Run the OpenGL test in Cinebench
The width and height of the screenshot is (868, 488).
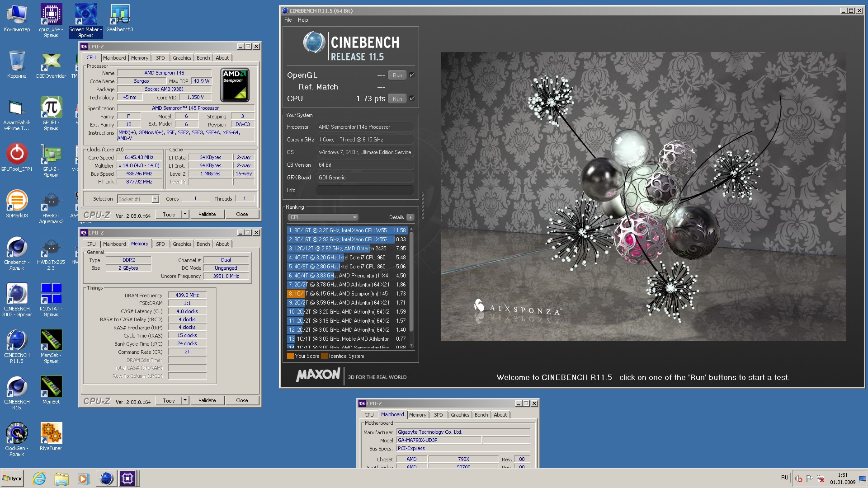(x=397, y=75)
